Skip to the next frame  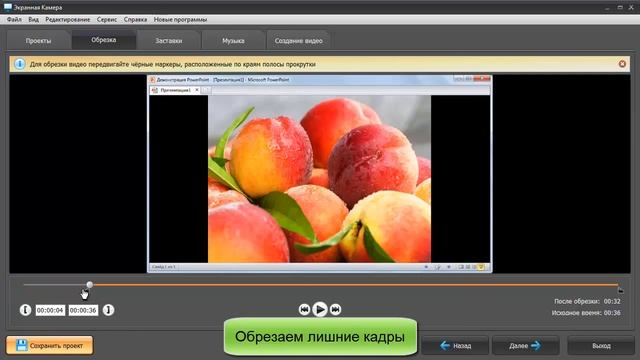tap(336, 310)
